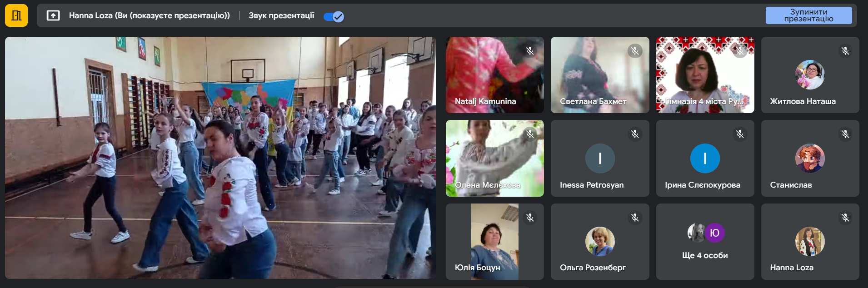Select Олена Мелєхова's video tile
Screen dimensions: 868x288
point(494,158)
